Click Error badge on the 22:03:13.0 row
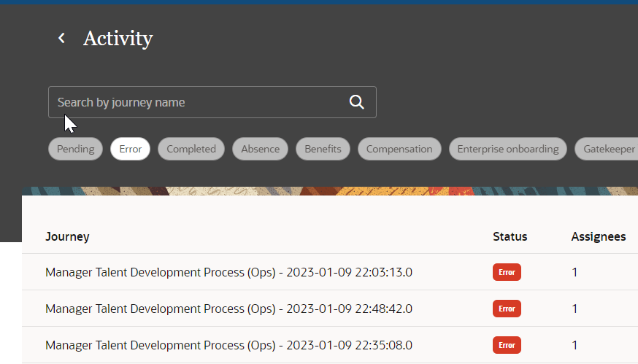This screenshot has height=364, width=638. click(507, 272)
